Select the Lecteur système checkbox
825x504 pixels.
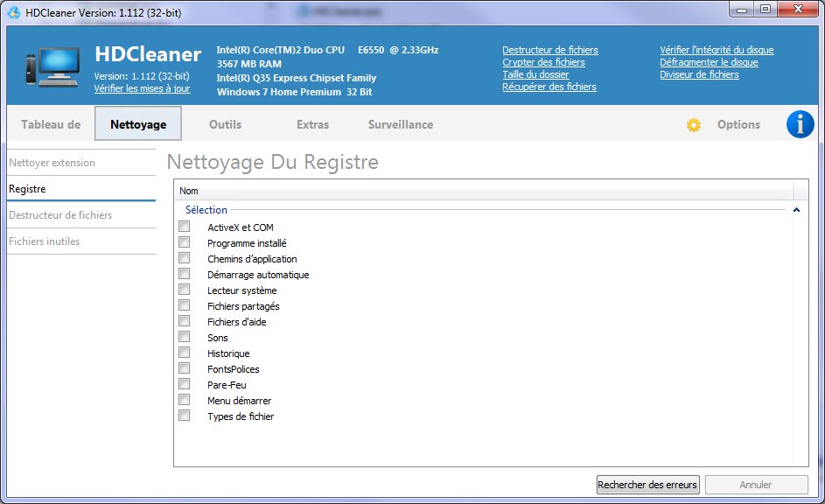(184, 290)
